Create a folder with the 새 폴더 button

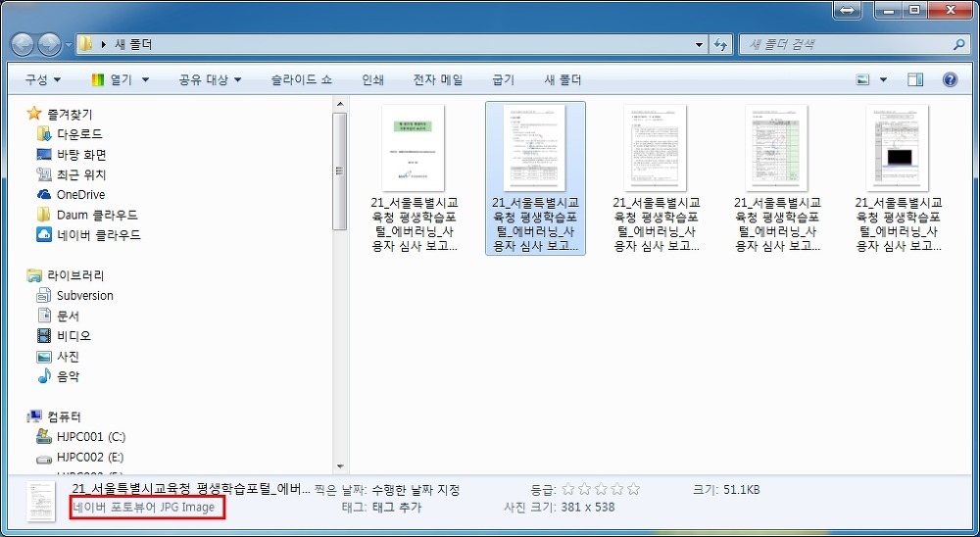[563, 80]
